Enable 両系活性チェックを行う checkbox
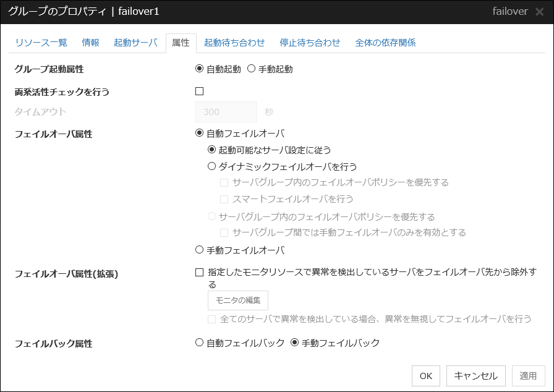The image size is (554, 392). (x=199, y=91)
